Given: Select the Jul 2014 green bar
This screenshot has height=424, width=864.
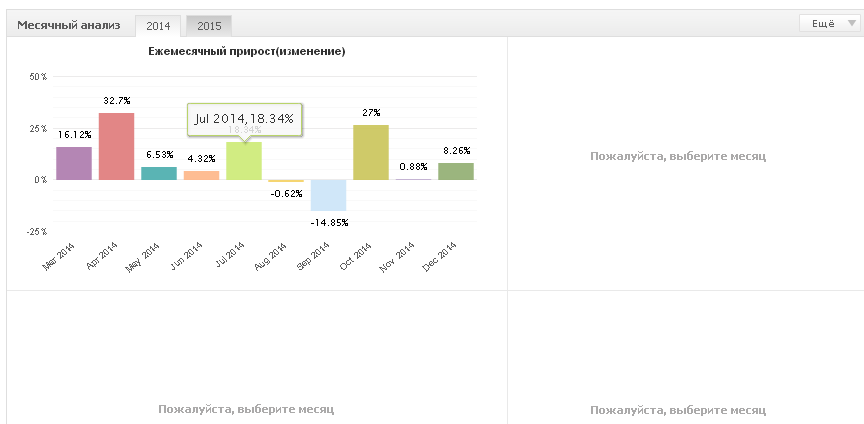Looking at the screenshot, I should [244, 161].
